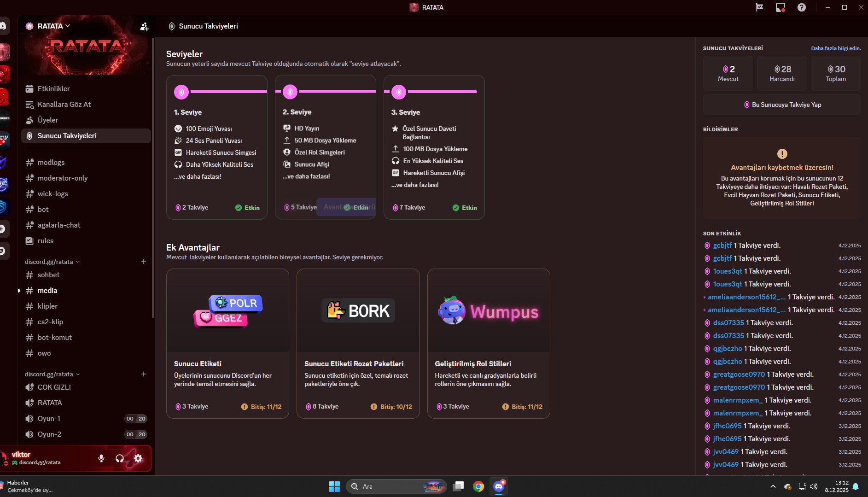Open the owo channel
Image resolution: width=868 pixels, height=497 pixels.
point(86,353)
